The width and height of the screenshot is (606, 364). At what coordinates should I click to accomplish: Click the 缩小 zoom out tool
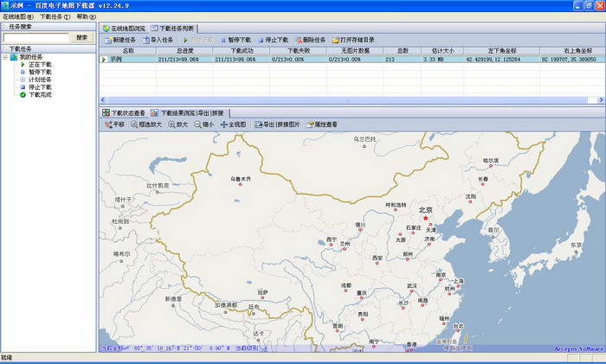click(203, 125)
